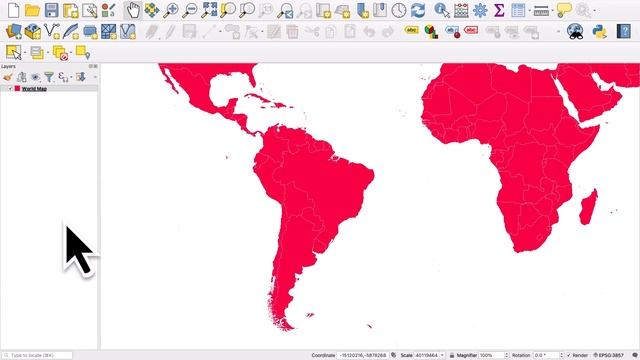The height and width of the screenshot is (360, 640).
Task: Activate the Zoom In magnifier
Action: pos(171,10)
